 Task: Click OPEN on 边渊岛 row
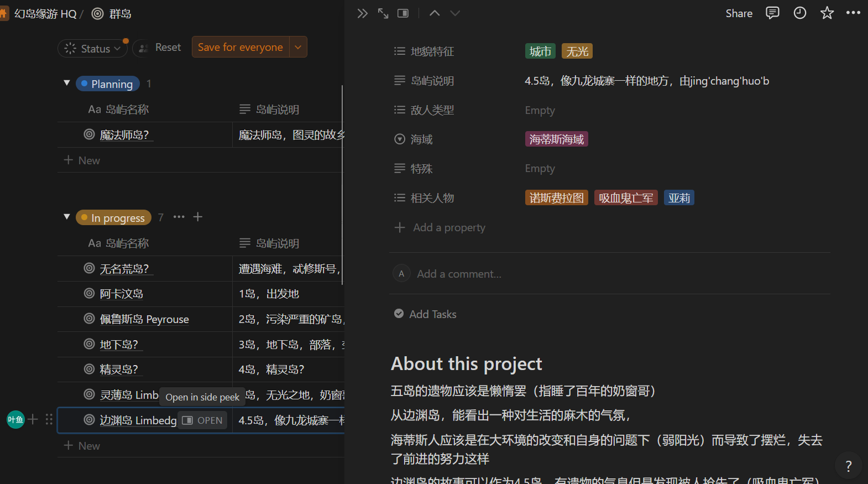202,420
